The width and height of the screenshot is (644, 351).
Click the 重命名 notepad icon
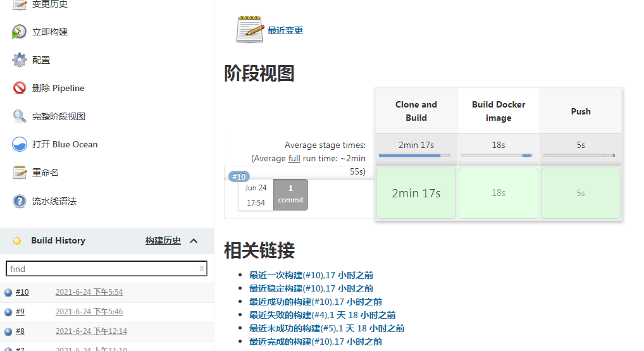[20, 173]
